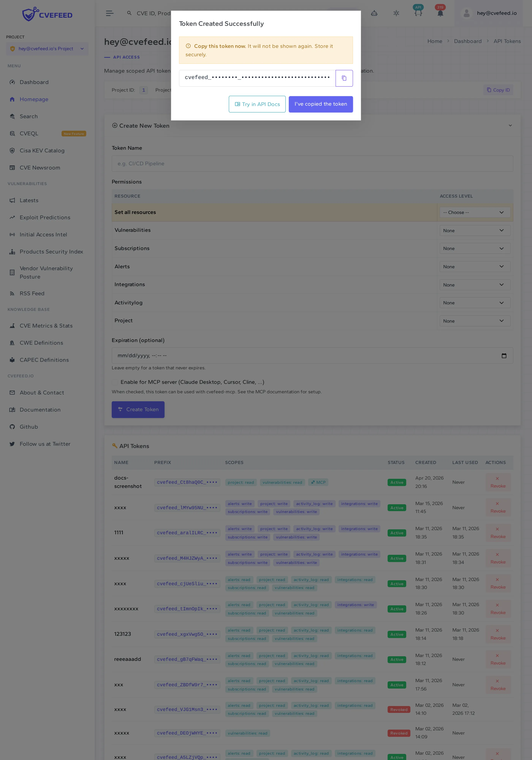
Task: Open the Set all resources Choose dropdown
Action: pyautogui.click(x=475, y=212)
